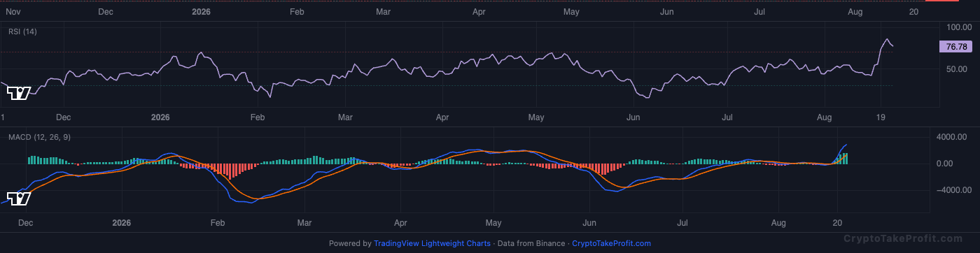Viewport: 980px width, 253px height.
Task: Select the RSI (14) indicator label
Action: pos(22,31)
